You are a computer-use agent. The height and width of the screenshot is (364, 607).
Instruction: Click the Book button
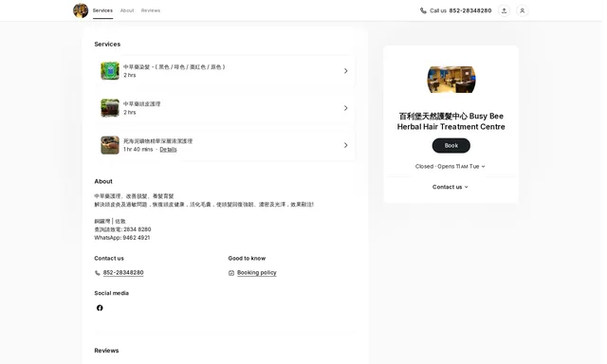coord(451,145)
